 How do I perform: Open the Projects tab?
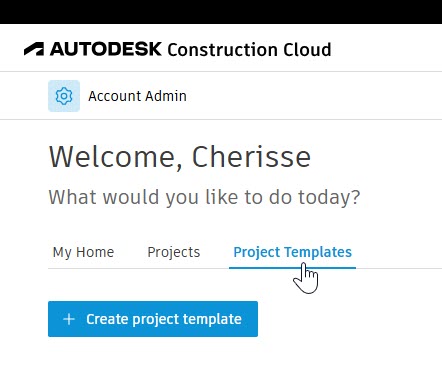174,252
